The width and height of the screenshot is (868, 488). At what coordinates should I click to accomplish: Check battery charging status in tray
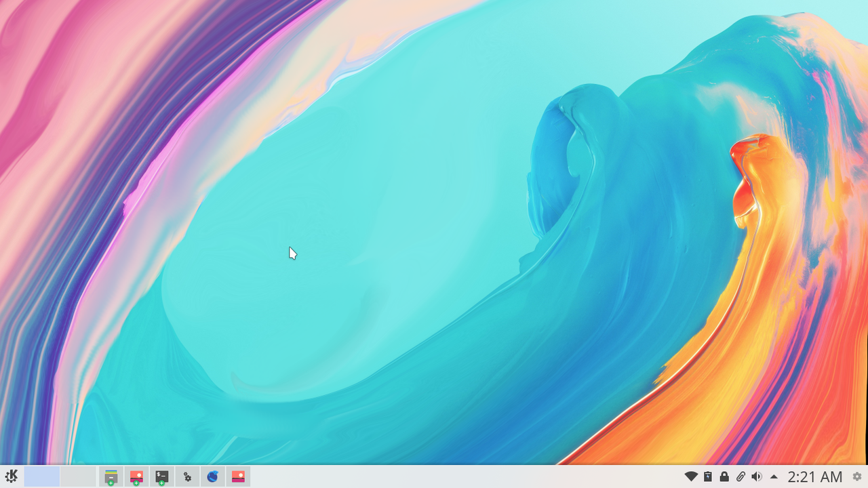tap(708, 476)
